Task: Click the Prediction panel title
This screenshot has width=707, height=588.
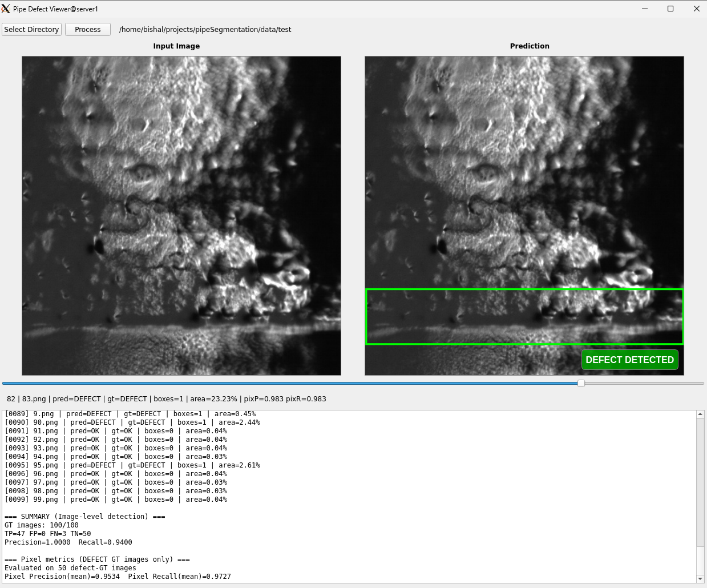Action: [x=529, y=46]
